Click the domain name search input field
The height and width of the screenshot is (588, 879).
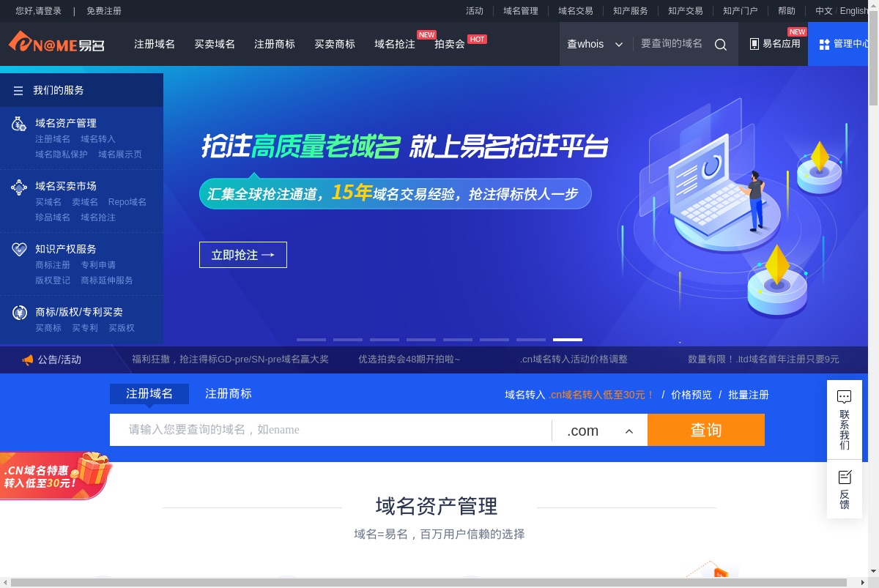pyautogui.click(x=330, y=430)
